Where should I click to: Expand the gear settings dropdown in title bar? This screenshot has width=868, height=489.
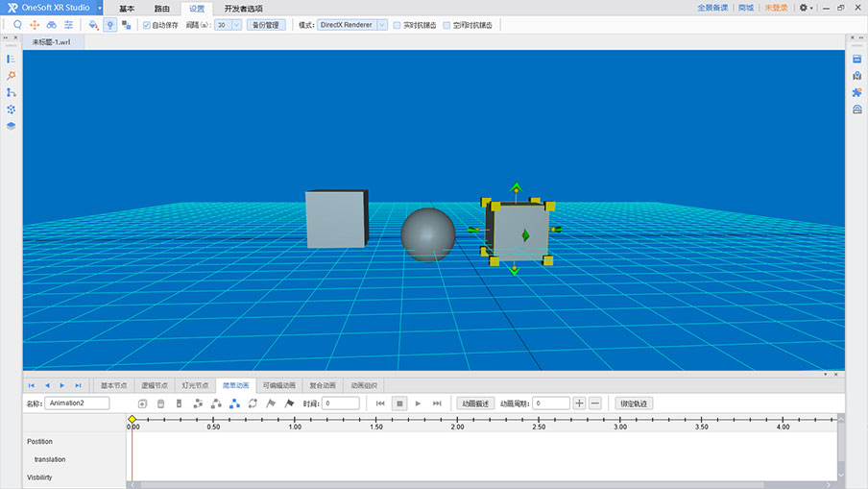pos(807,8)
